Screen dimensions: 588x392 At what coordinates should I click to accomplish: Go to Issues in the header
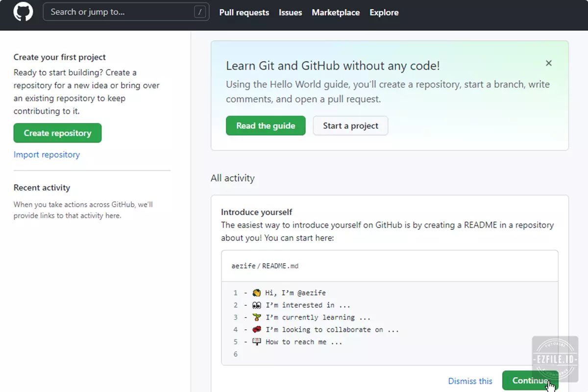click(291, 13)
